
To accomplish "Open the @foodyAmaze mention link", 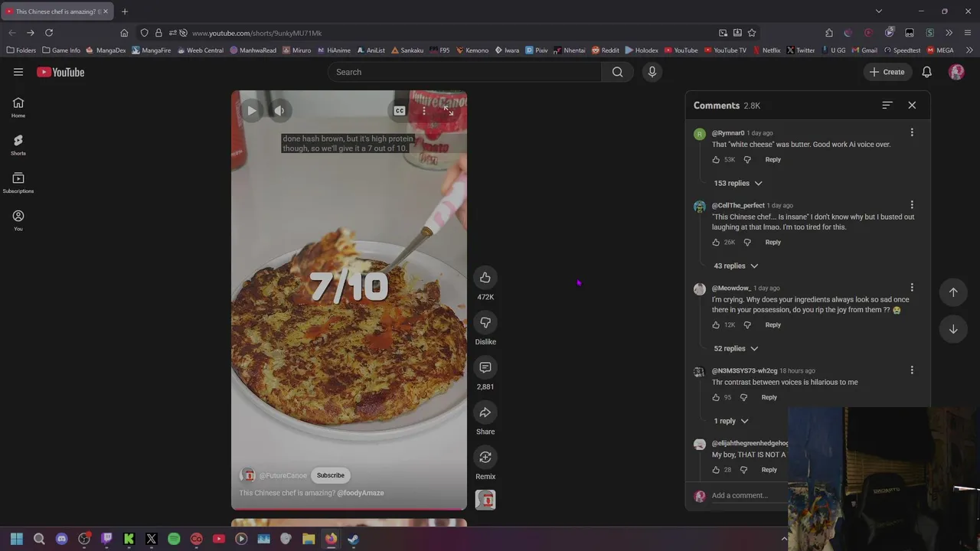I will tap(361, 493).
